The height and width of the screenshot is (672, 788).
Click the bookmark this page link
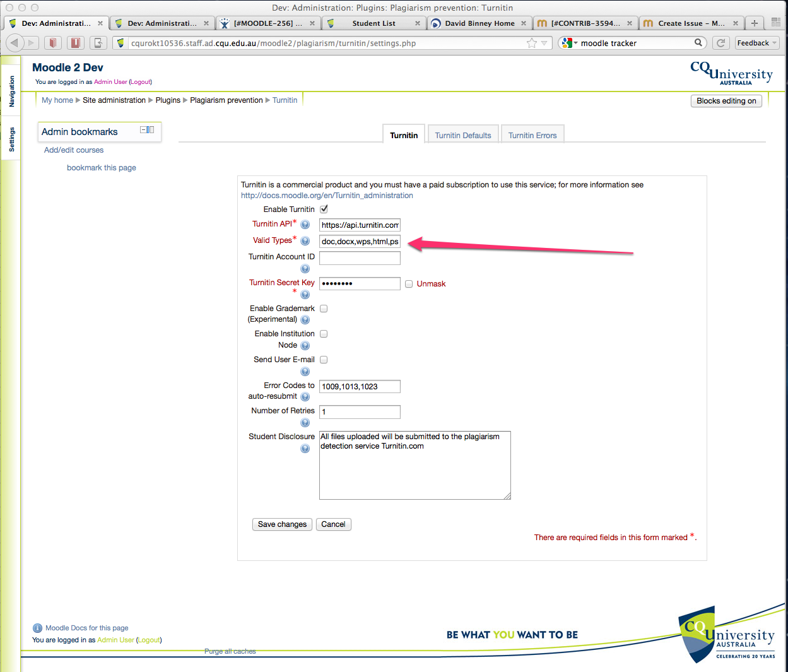(x=102, y=168)
